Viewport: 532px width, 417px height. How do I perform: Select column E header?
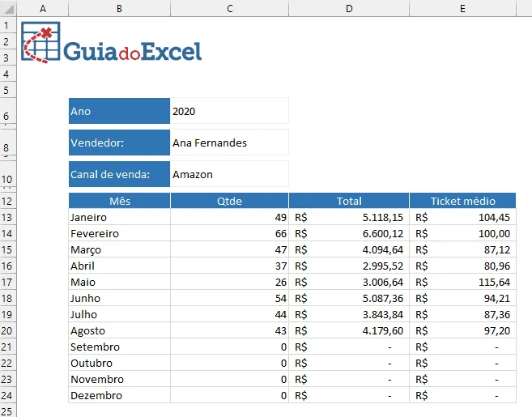tap(463, 8)
